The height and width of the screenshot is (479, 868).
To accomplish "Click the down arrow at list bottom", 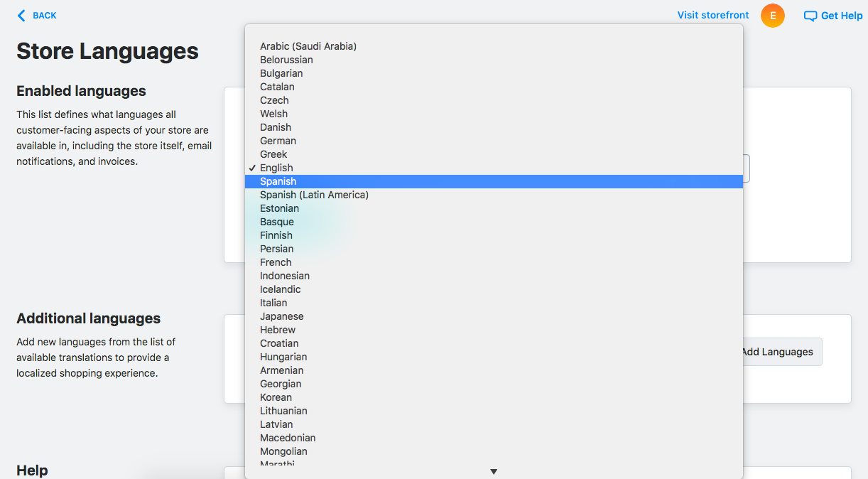I will [493, 470].
